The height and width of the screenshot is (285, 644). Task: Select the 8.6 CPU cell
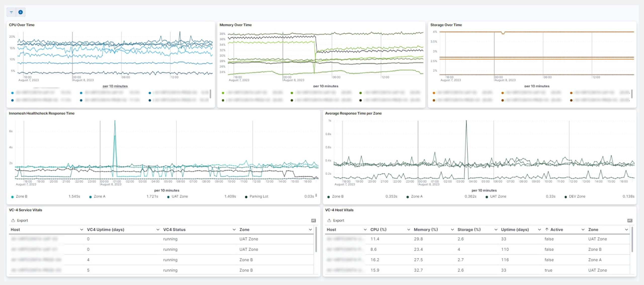click(x=374, y=249)
